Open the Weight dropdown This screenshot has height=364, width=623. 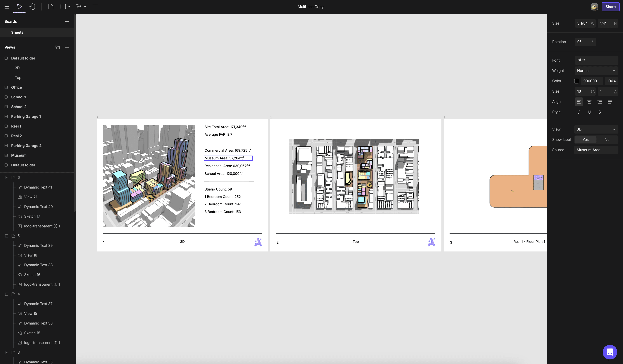point(596,71)
